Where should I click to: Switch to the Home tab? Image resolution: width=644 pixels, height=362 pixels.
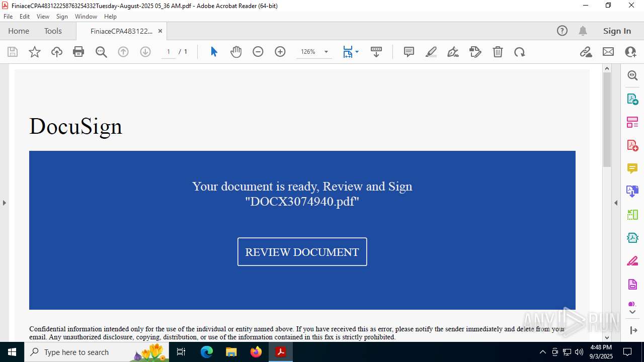tap(19, 31)
